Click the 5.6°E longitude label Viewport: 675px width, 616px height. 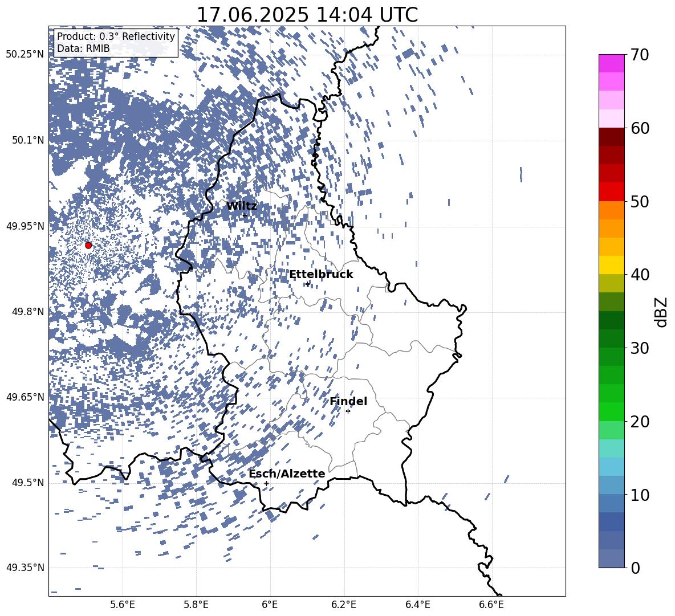123,605
